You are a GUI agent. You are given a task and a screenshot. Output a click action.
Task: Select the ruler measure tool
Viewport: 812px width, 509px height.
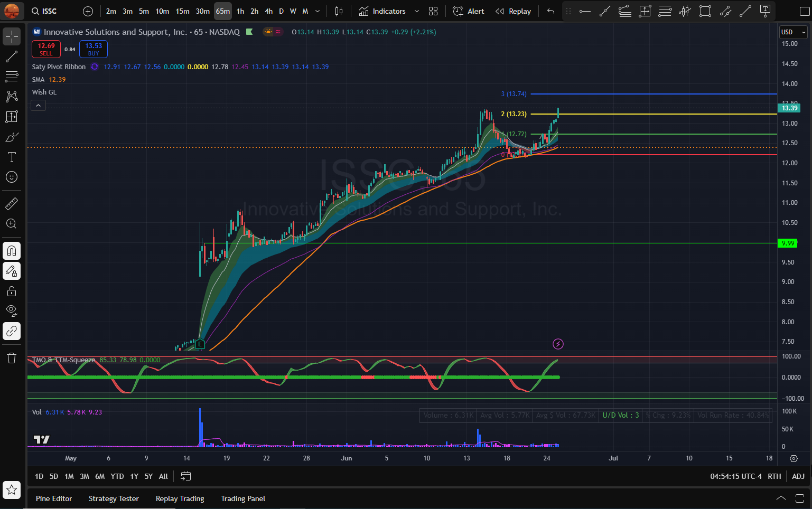coord(12,203)
